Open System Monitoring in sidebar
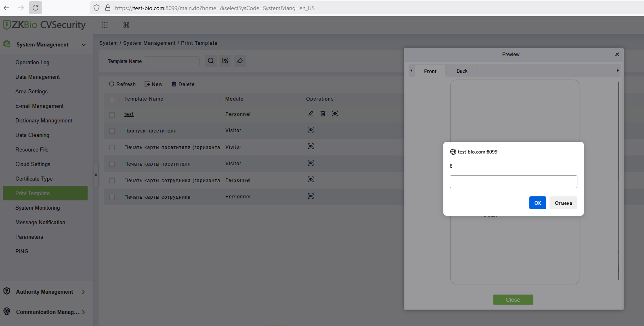Screen dimensions: 644x326 click(38, 208)
